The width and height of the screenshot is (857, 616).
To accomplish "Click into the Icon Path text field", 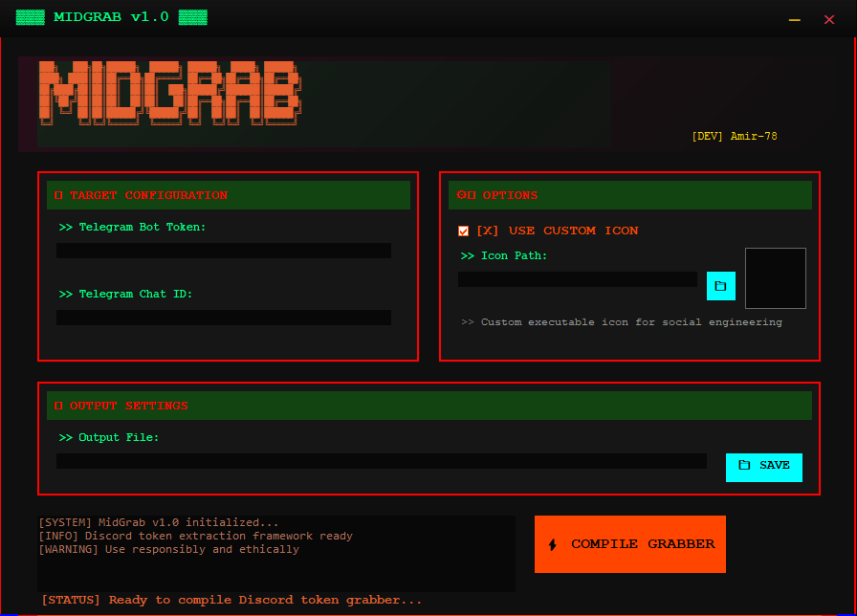I will pyautogui.click(x=577, y=279).
